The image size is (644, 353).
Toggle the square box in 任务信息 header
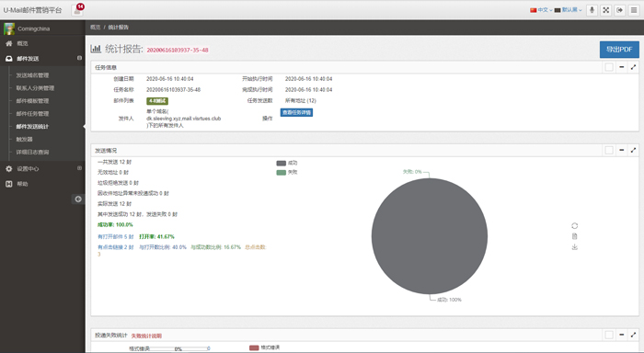click(x=609, y=67)
